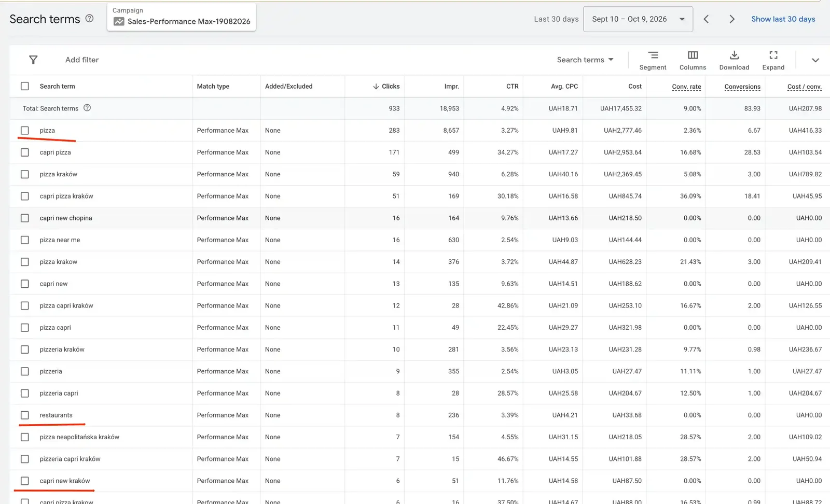Sort by the Conv. rate header
830x504 pixels.
coord(686,87)
